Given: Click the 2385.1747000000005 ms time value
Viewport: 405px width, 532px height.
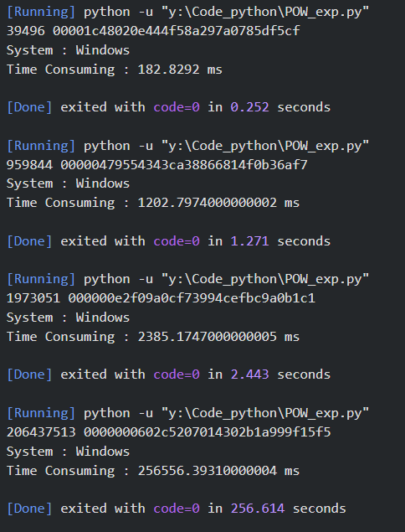Looking at the screenshot, I should tap(218, 337).
